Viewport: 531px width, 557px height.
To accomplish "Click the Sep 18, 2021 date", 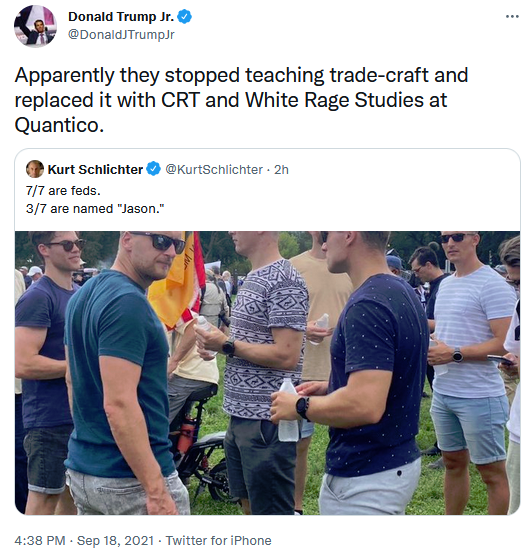I will click(115, 540).
